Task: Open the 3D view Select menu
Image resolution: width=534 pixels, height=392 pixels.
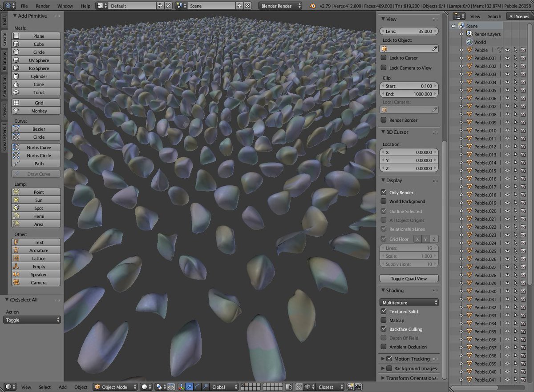Action: [x=44, y=387]
